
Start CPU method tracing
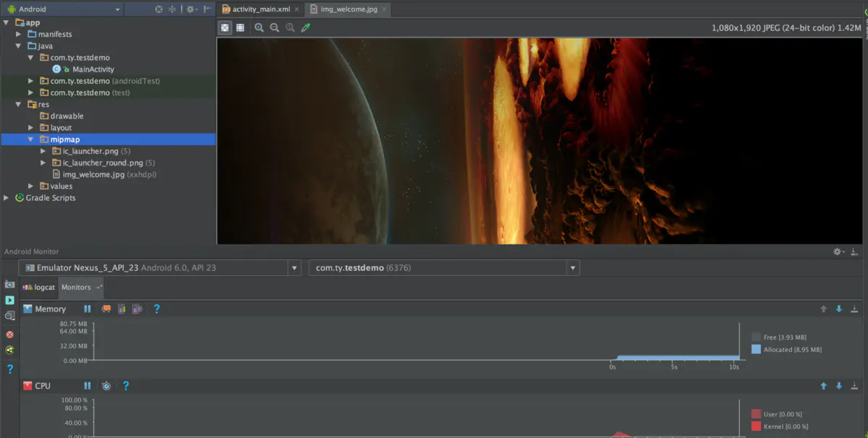[x=106, y=386]
